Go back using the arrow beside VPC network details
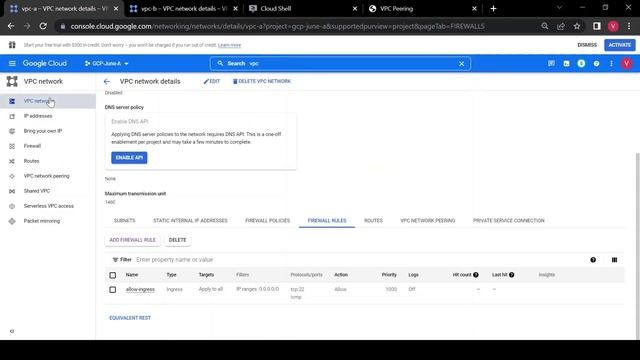This screenshot has height=360, width=640. 107,82
